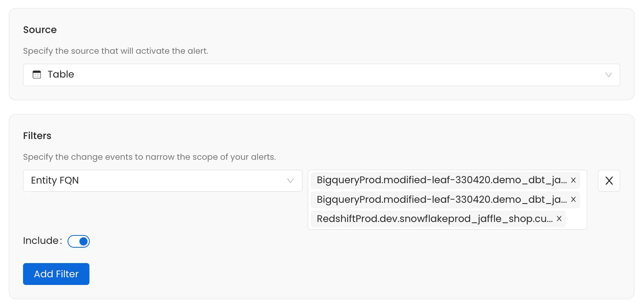Toggle the Include switch
This screenshot has height=308, width=644.
(x=79, y=241)
